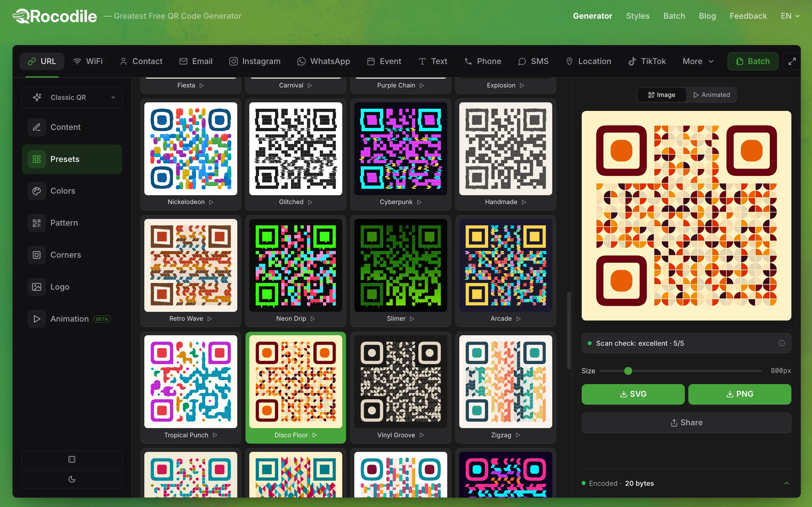Switch preview to Image mode
The width and height of the screenshot is (812, 507).
tap(662, 95)
